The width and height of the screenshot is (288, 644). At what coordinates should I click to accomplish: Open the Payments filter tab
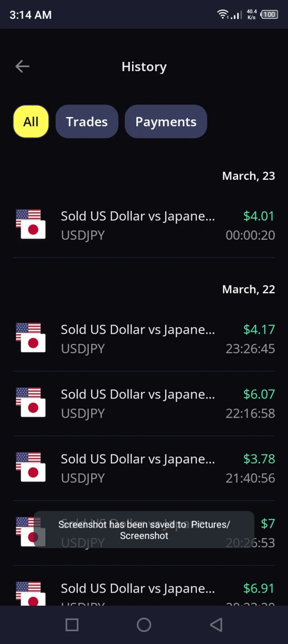pyautogui.click(x=166, y=122)
